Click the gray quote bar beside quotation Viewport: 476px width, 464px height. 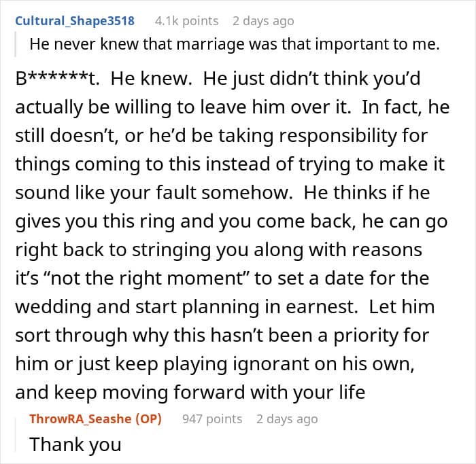(x=16, y=44)
